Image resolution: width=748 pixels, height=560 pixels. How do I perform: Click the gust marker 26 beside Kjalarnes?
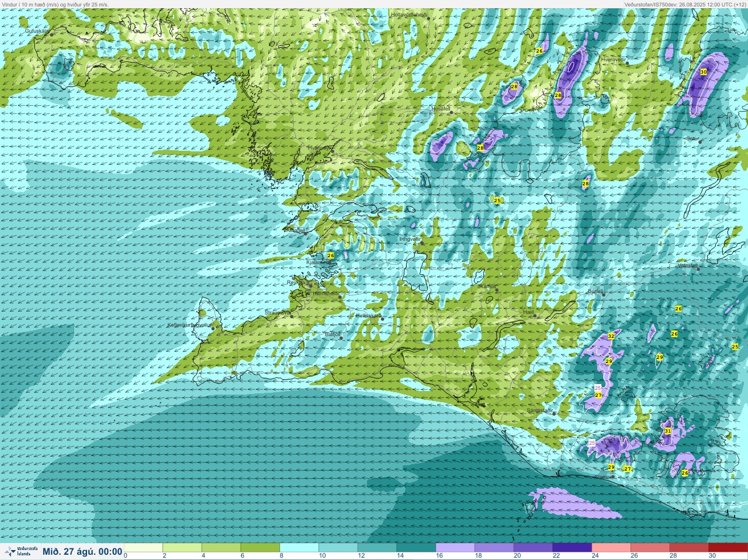point(331,256)
